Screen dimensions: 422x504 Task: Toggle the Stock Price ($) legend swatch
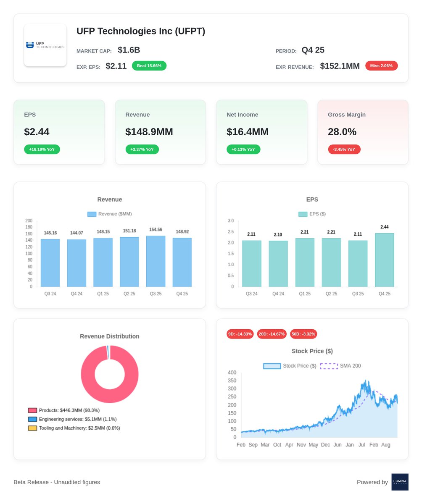272,366
